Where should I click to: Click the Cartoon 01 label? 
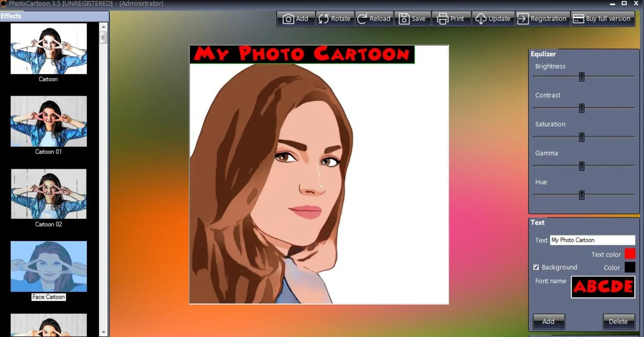click(48, 152)
